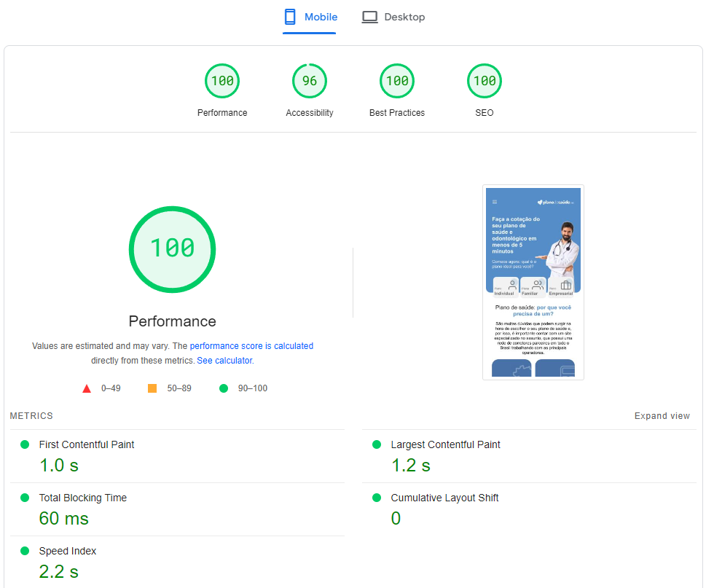
Task: Click the page screenshot thumbnail
Action: click(533, 282)
